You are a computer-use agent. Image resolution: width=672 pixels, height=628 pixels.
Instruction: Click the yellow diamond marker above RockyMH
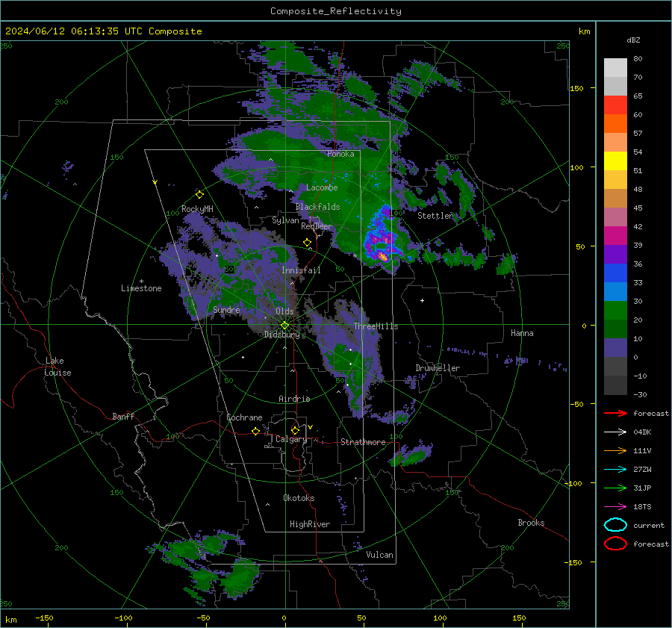click(199, 195)
